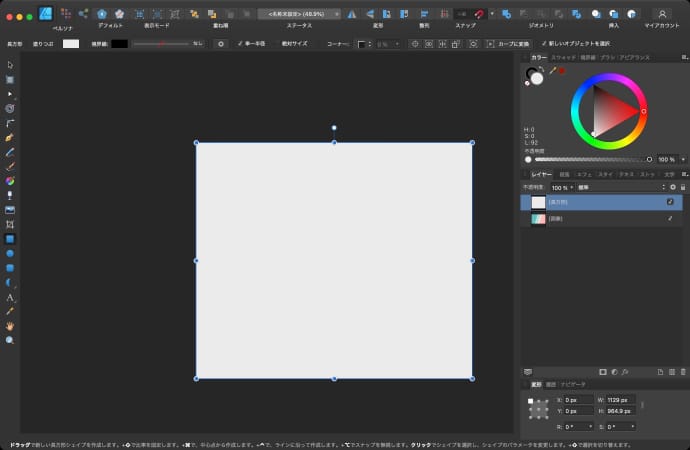Click the カーブに変換 (Convert to Curves) button
Image resolution: width=690 pixels, height=450 pixels.
coord(510,44)
